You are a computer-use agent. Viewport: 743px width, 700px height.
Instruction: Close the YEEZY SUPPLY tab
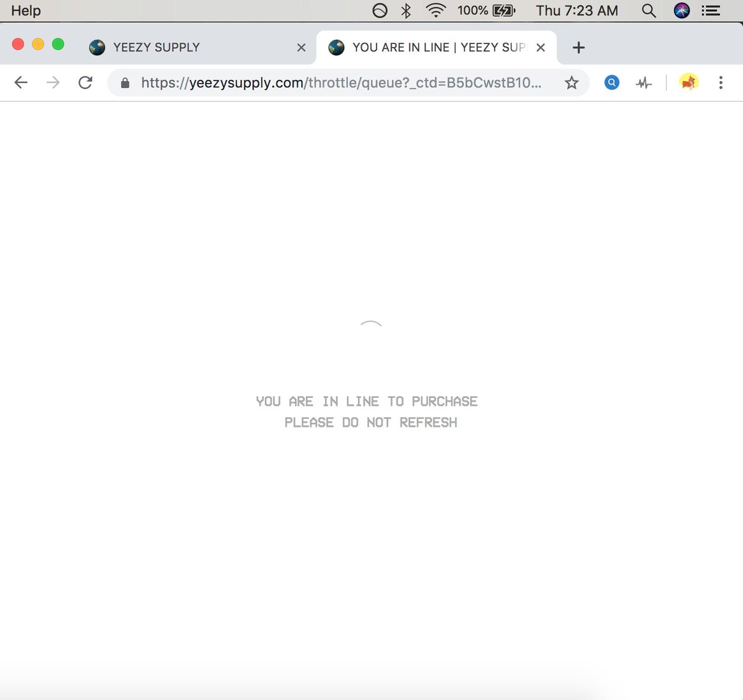[302, 48]
